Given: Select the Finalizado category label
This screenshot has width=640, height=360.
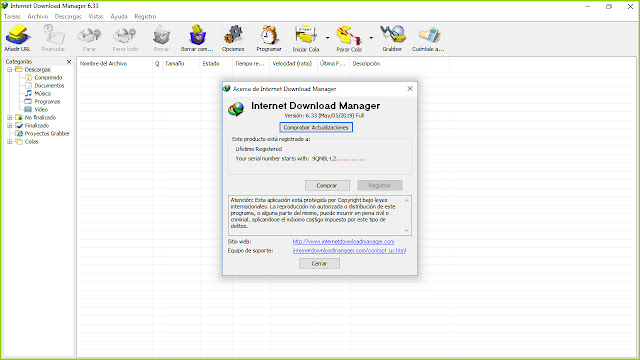Looking at the screenshot, I should [x=37, y=126].
